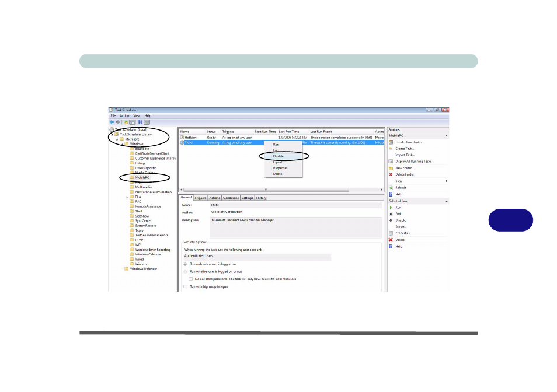The width and height of the screenshot is (557, 392).
Task: Click the MobilePC folder icon in tree
Action: point(132,177)
